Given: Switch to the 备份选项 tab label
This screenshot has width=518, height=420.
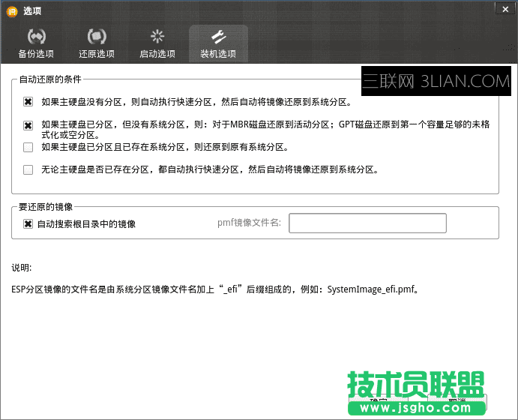Looking at the screenshot, I should tap(37, 54).
